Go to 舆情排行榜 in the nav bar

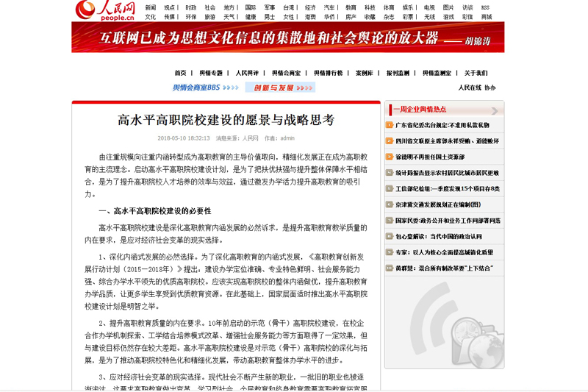tap(328, 73)
